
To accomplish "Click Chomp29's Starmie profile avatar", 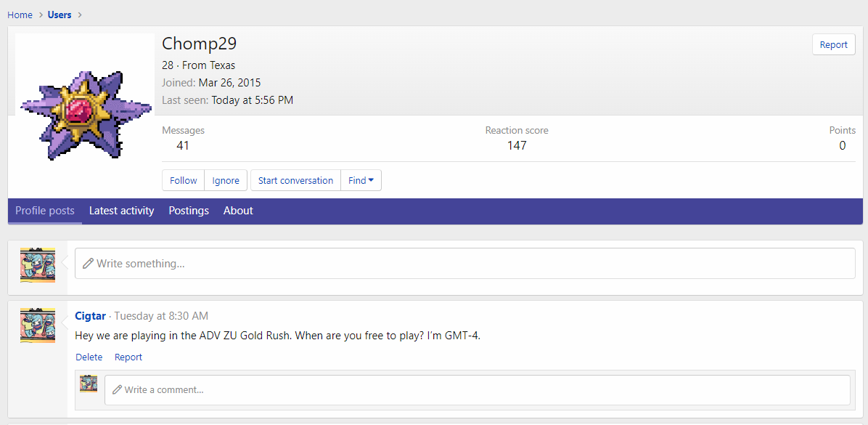I will (x=86, y=115).
